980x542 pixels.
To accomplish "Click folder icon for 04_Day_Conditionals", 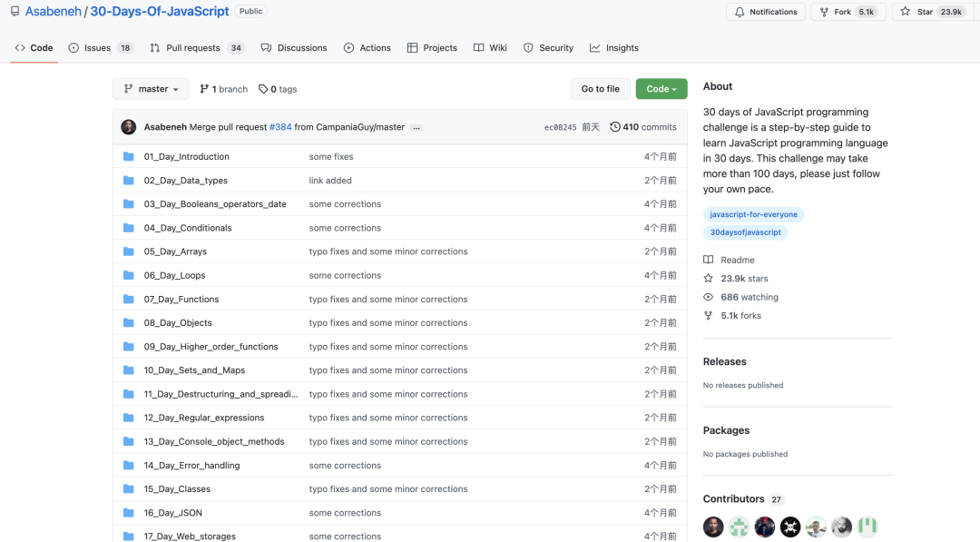I will [129, 228].
